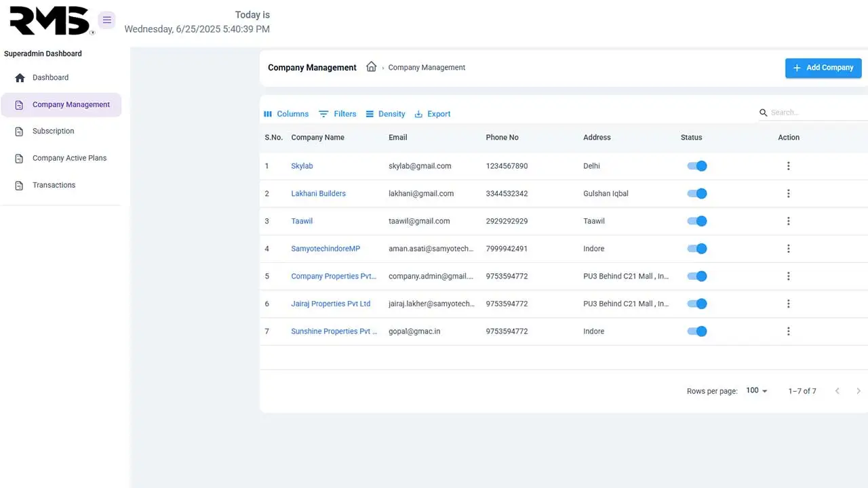Click the Company Management breadcrumb text
868x488 pixels.
pos(427,68)
